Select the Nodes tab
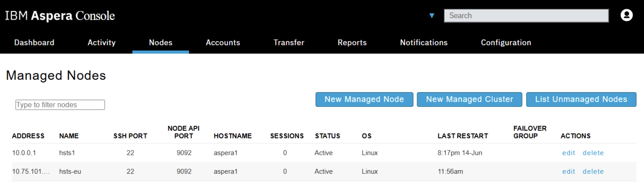The width and height of the screenshot is (644, 191). tap(160, 43)
